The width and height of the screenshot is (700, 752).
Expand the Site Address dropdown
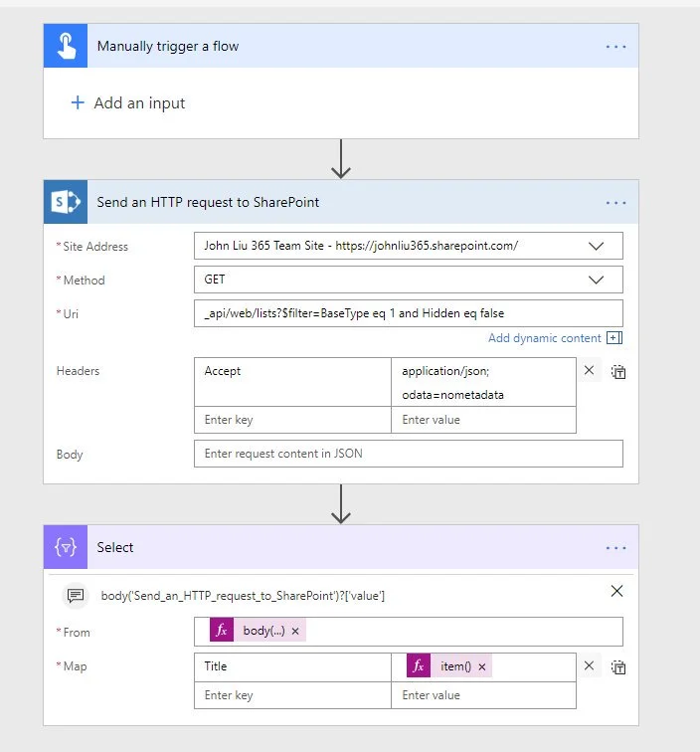[597, 246]
